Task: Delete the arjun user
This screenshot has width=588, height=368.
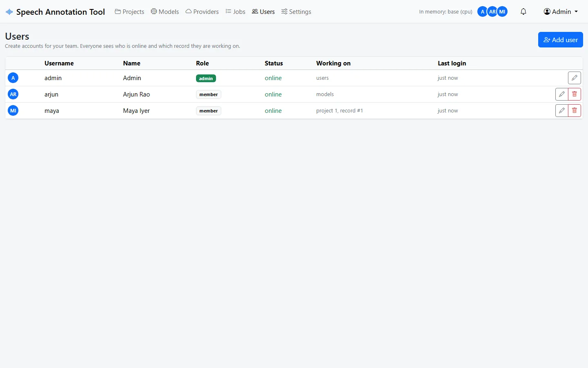Action: (x=575, y=94)
